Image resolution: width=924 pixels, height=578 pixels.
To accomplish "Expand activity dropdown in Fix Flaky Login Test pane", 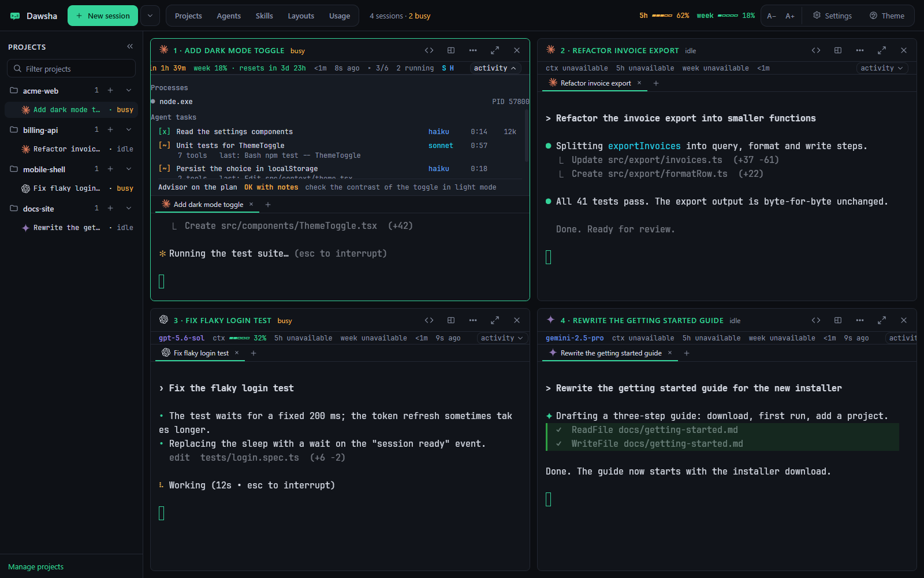I will coord(502,338).
